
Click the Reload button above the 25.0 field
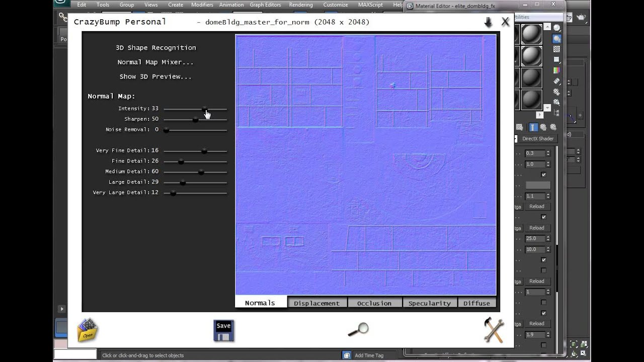[x=537, y=228]
